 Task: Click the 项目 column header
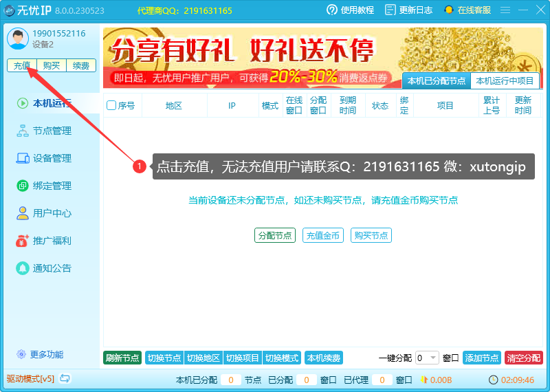click(445, 105)
